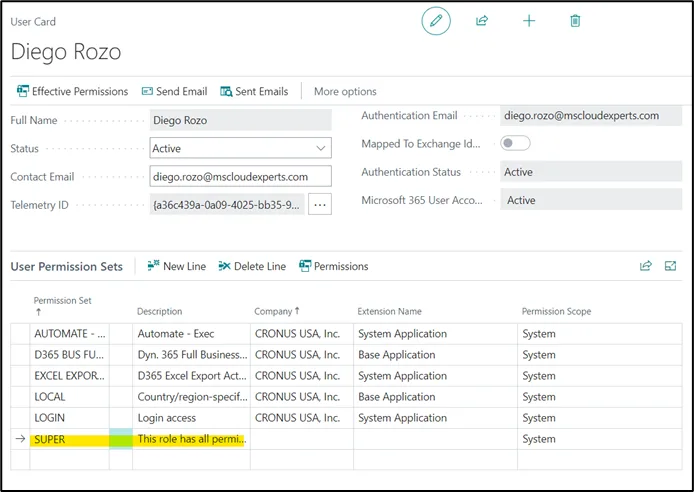Screen dimensions: 694x492
Task: Click Company cell in the LOGIN row
Action: (302, 418)
